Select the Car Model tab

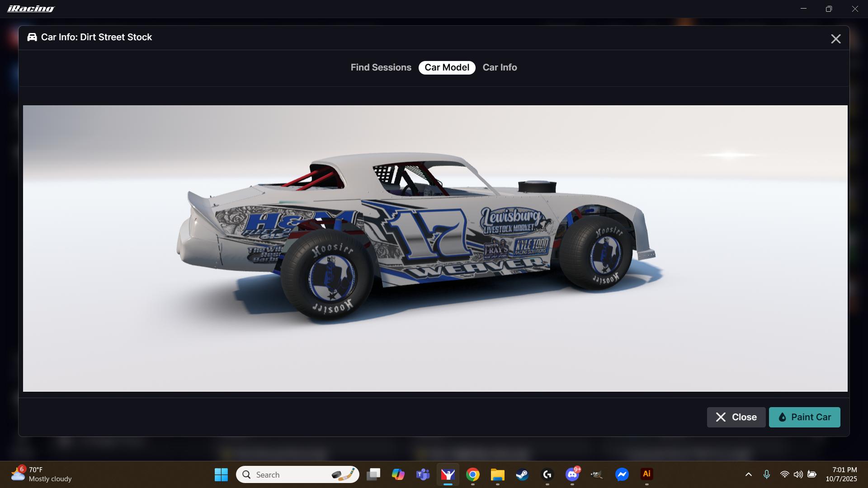coord(446,67)
